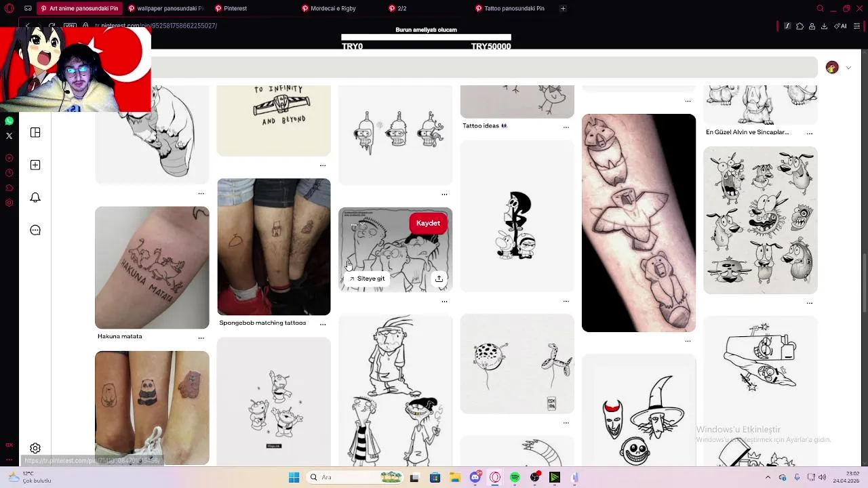The image size is (868, 488).
Task: Open more options beside Alvin ve Sincaplar pin
Action: [810, 134]
